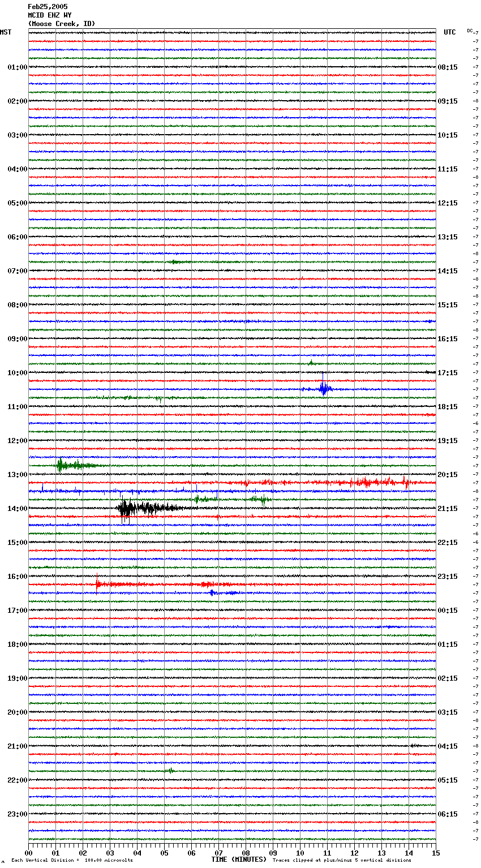Select the 16:00 MST row label
Image resolution: width=481 pixels, height=868 pixels.
18,577
